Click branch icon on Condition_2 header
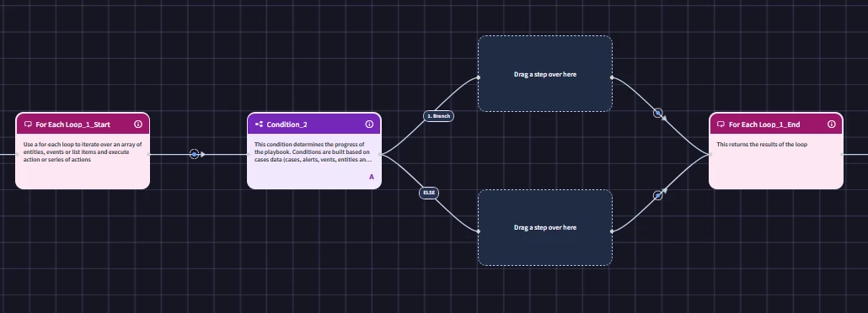Screen dimensions: 868x313 pos(259,125)
